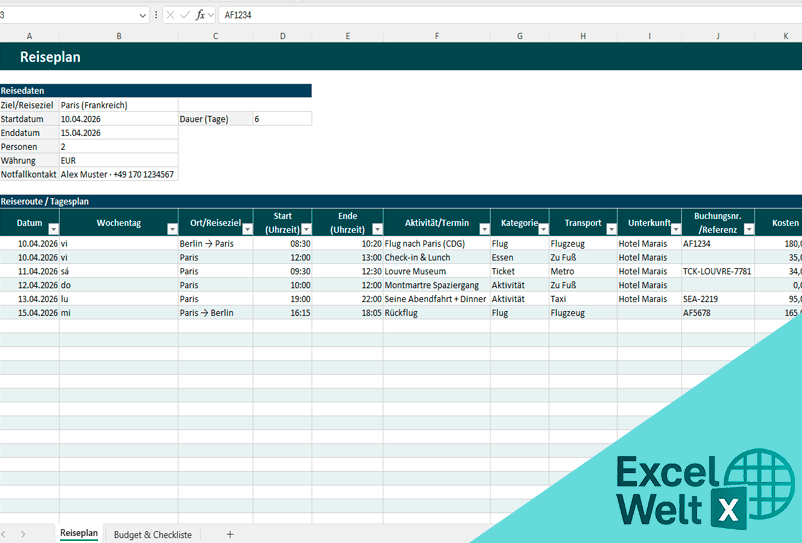The width and height of the screenshot is (802, 543).
Task: Click the formula bar resize dots handle
Action: click(x=156, y=15)
